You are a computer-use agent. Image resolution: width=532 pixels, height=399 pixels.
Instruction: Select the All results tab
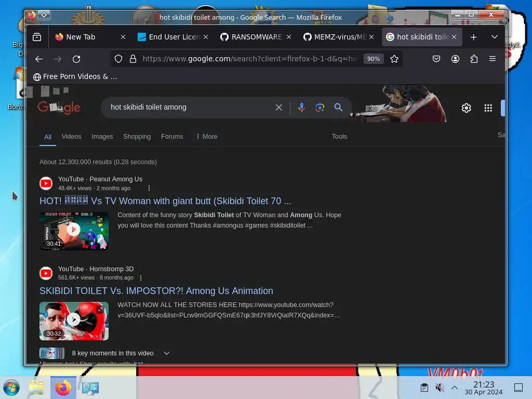pyautogui.click(x=47, y=137)
